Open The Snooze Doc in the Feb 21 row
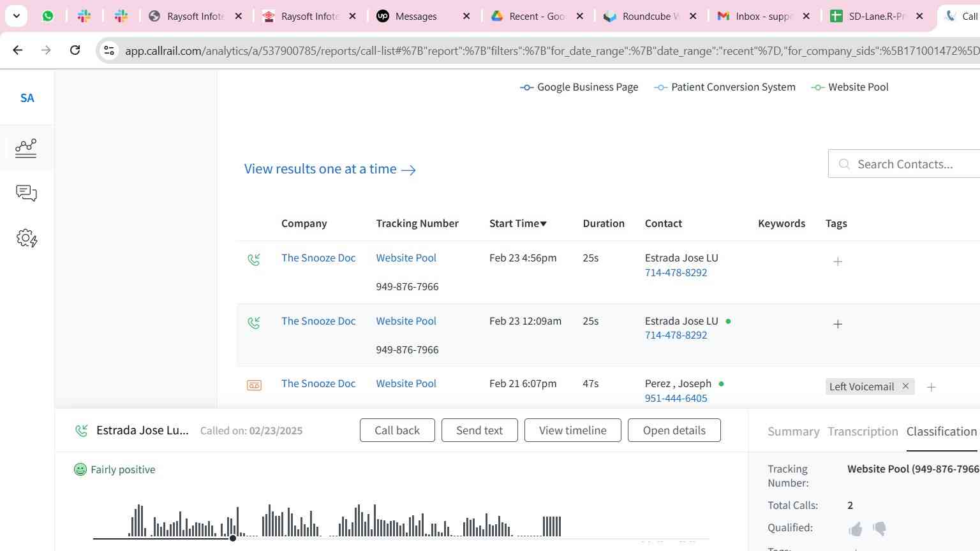The width and height of the screenshot is (980, 551). coord(318,383)
